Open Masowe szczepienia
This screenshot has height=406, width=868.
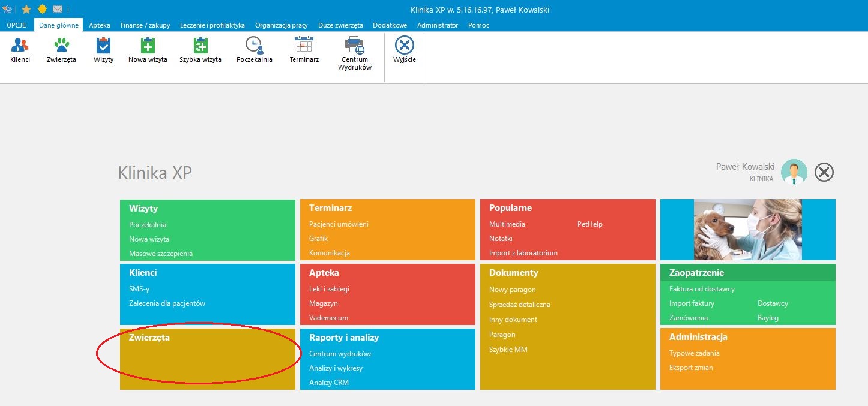[161, 254]
